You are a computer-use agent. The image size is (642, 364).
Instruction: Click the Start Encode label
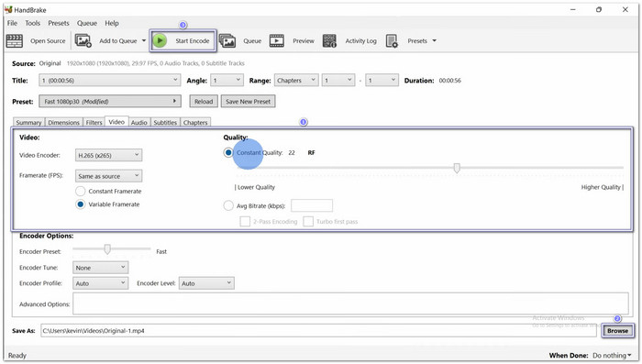(193, 41)
